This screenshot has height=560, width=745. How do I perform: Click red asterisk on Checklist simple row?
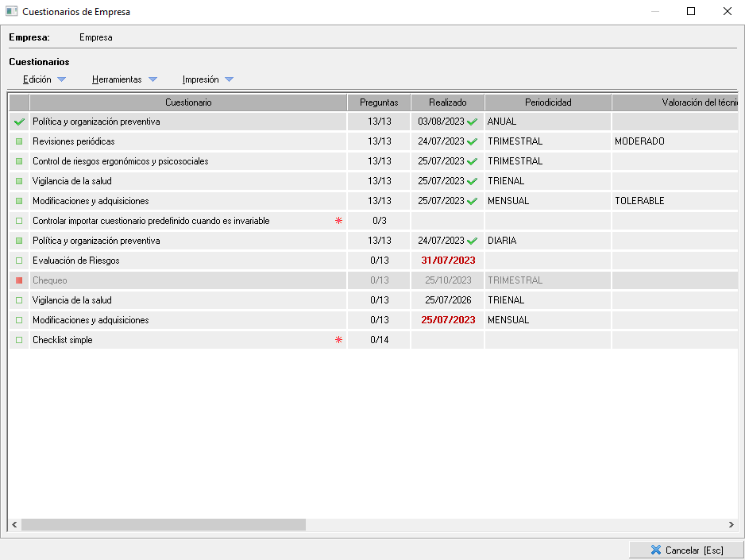pos(338,340)
